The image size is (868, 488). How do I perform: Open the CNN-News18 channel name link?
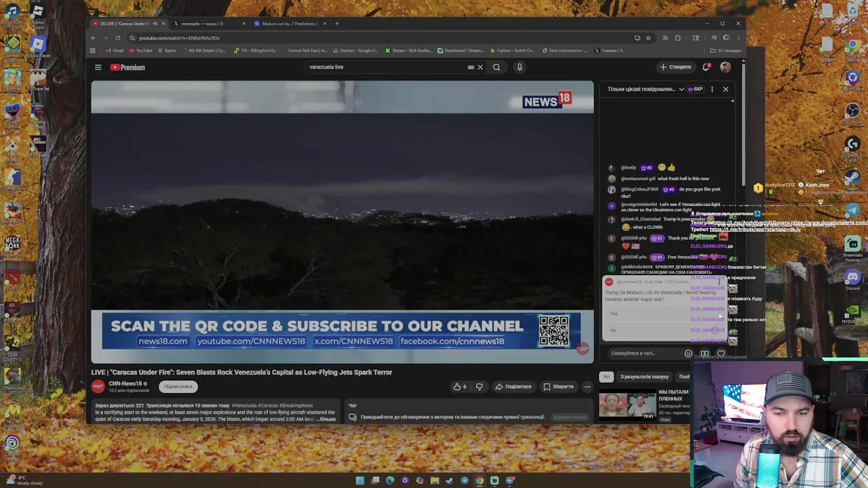(x=125, y=384)
